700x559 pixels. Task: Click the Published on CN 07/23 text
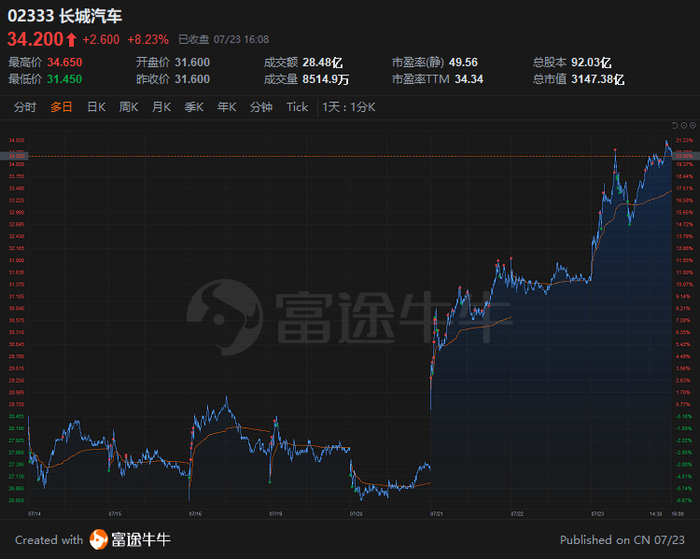pyautogui.click(x=622, y=540)
